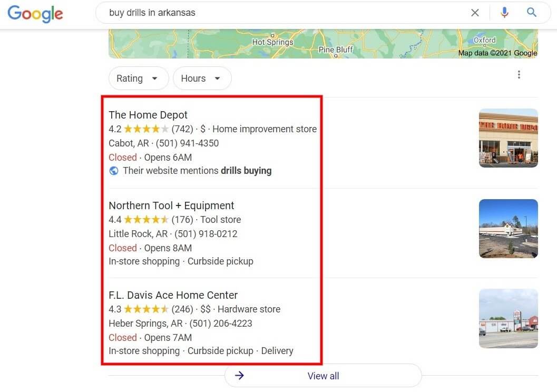Click the Google logo

pyautogui.click(x=35, y=14)
